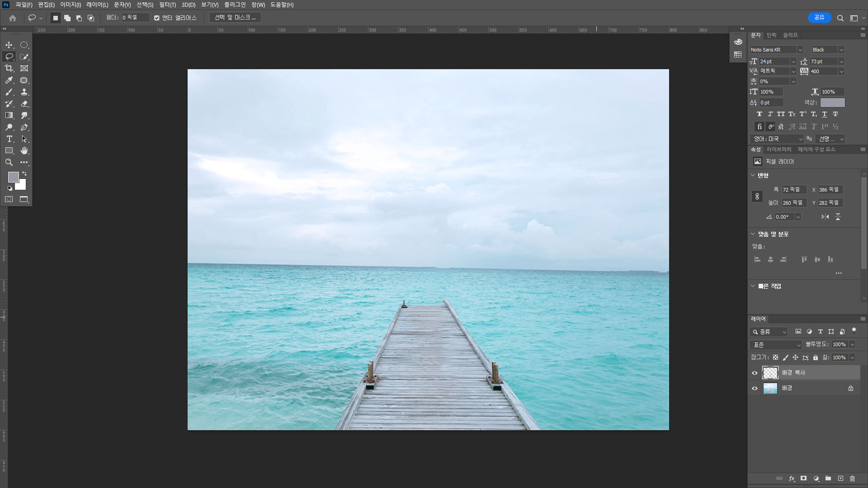Collapse the 변형 section
Image resolution: width=868 pixels, height=488 pixels.
753,175
